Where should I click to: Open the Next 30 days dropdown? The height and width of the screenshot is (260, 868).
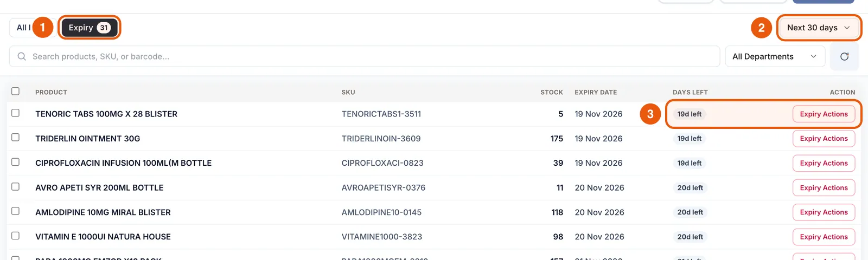tap(819, 28)
